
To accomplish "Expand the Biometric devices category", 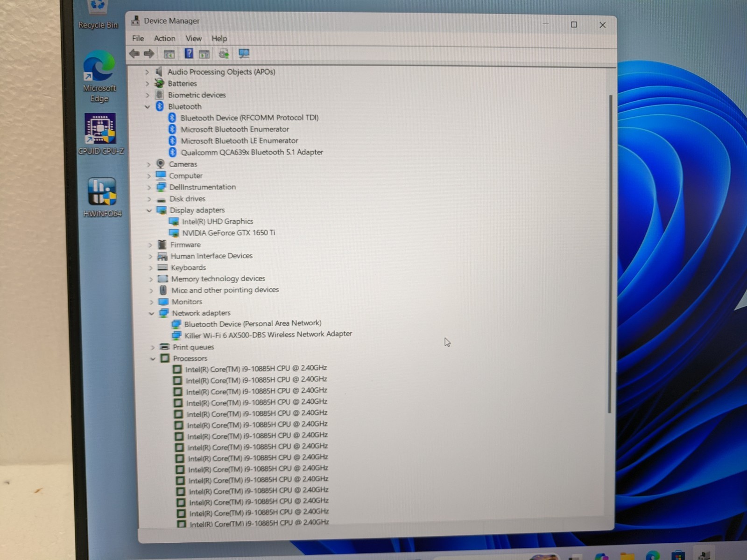I will click(148, 95).
